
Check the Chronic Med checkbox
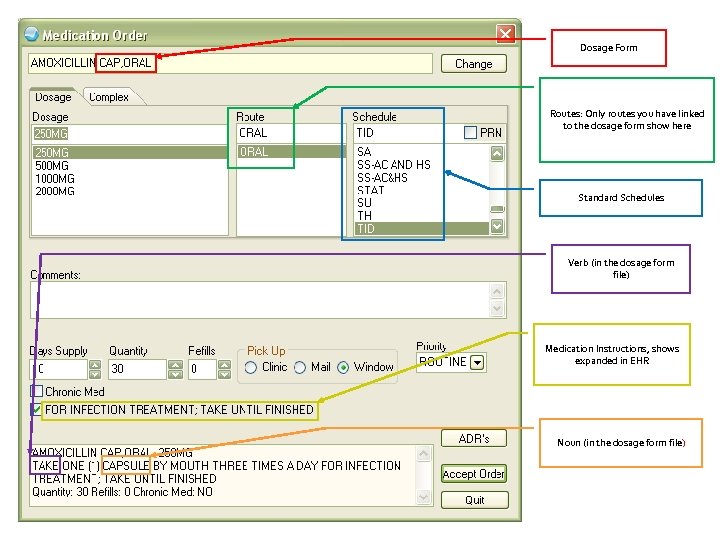(36, 391)
